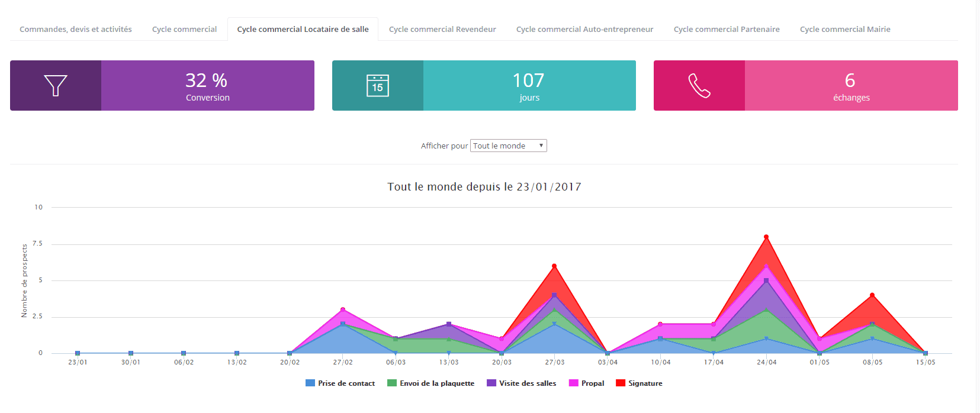This screenshot has height=413, width=980.
Task: Select the Cycle commercial Locataire de salle tab
Action: (x=303, y=29)
